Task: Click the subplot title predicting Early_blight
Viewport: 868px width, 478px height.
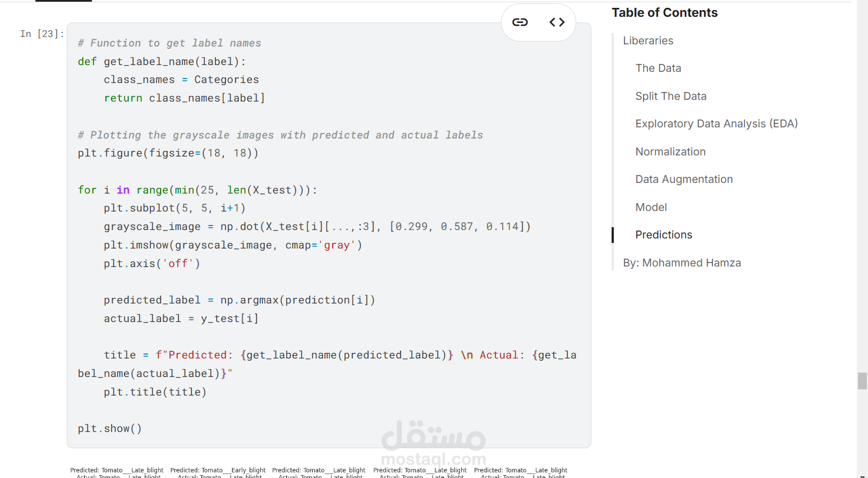Action: coord(218,470)
